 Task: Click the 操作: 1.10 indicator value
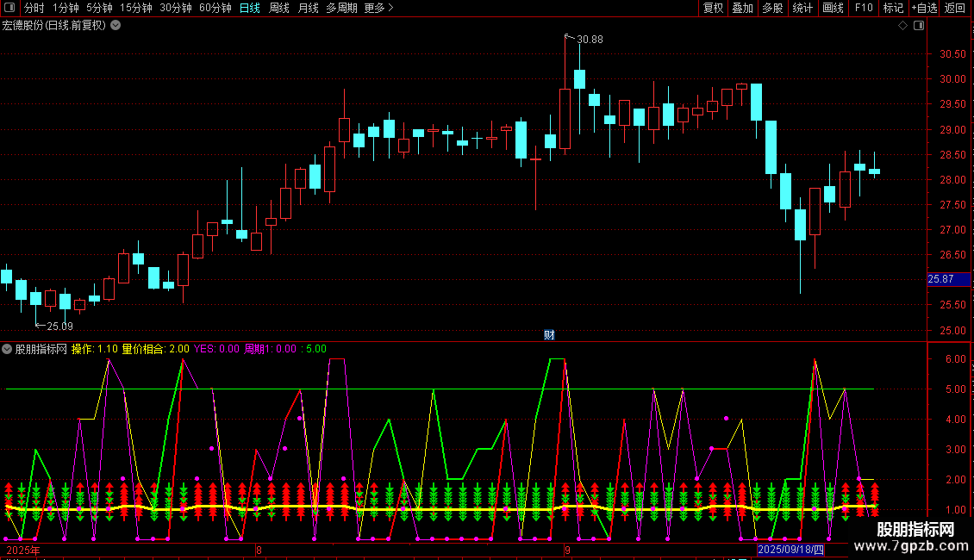pos(95,349)
